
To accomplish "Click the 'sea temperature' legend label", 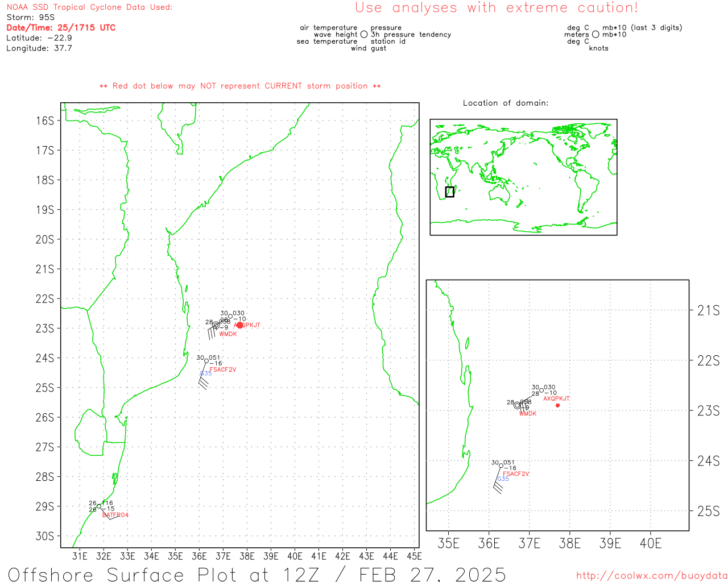I will point(327,41).
